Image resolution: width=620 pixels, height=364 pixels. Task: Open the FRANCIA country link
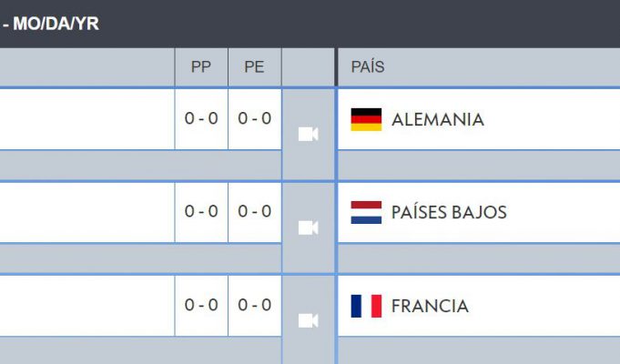click(x=430, y=307)
